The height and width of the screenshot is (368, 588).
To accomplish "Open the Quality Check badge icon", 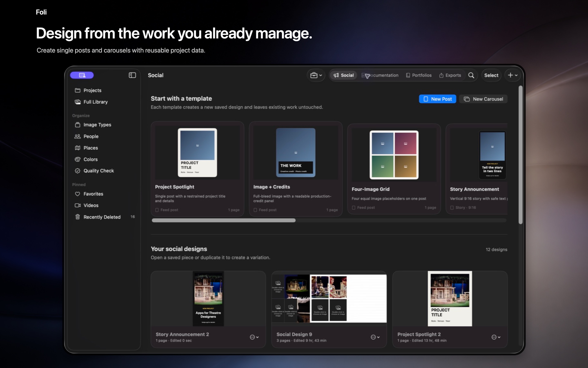I will pos(78,171).
